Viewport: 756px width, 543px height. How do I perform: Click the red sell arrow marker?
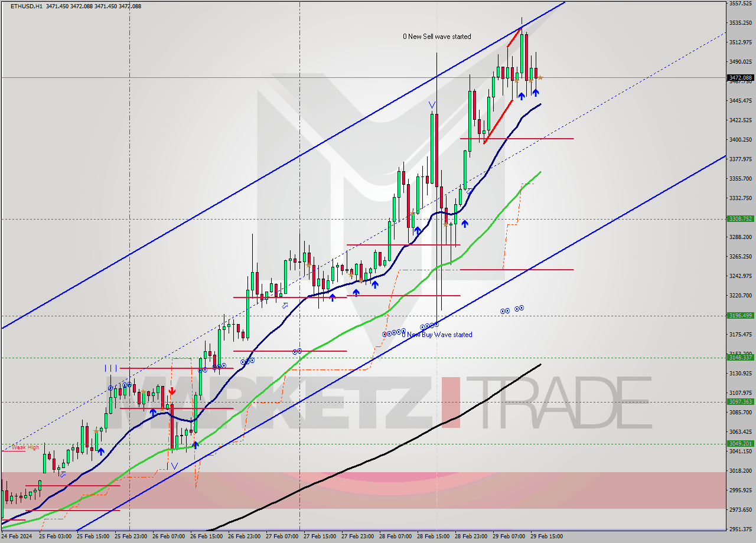coord(172,391)
